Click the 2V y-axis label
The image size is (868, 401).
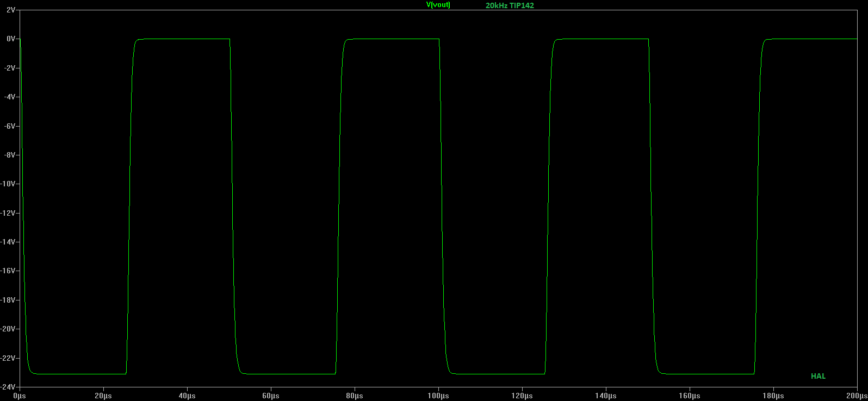click(10, 10)
